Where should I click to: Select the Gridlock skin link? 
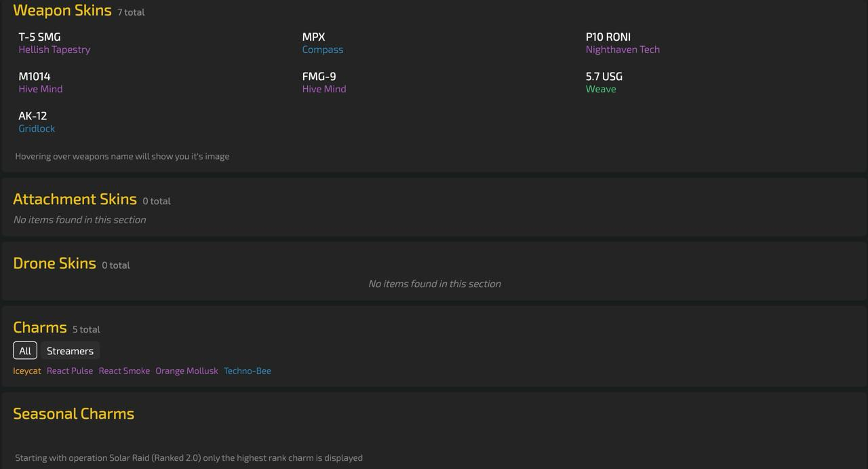(x=37, y=128)
